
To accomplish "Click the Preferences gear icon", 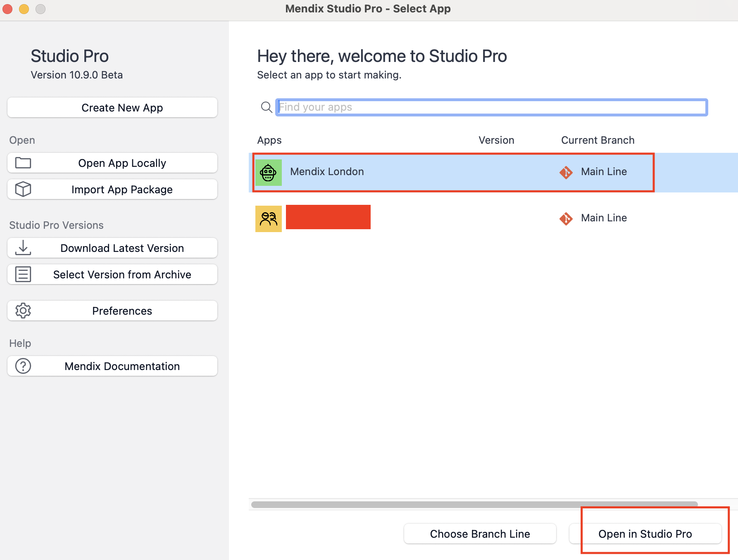I will tap(23, 311).
